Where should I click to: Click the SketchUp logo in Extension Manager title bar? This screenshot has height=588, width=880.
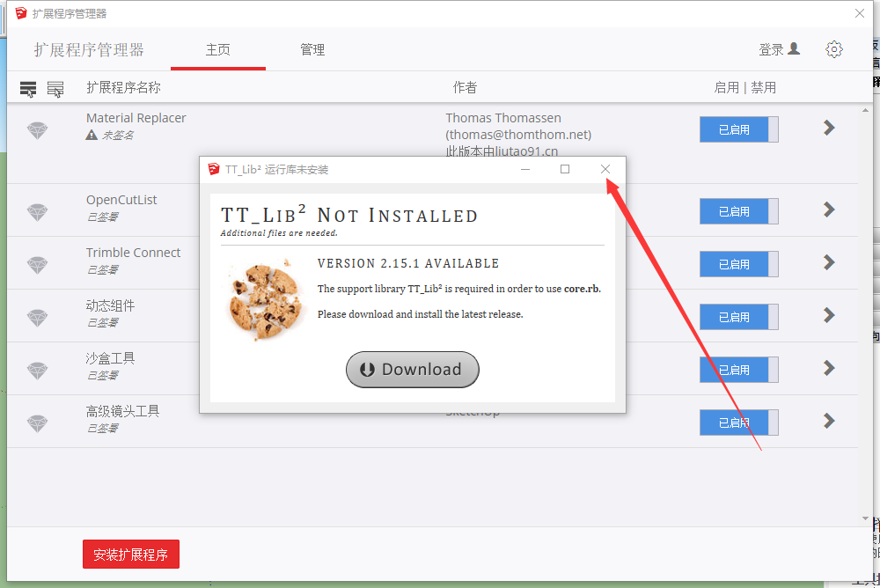(21, 13)
